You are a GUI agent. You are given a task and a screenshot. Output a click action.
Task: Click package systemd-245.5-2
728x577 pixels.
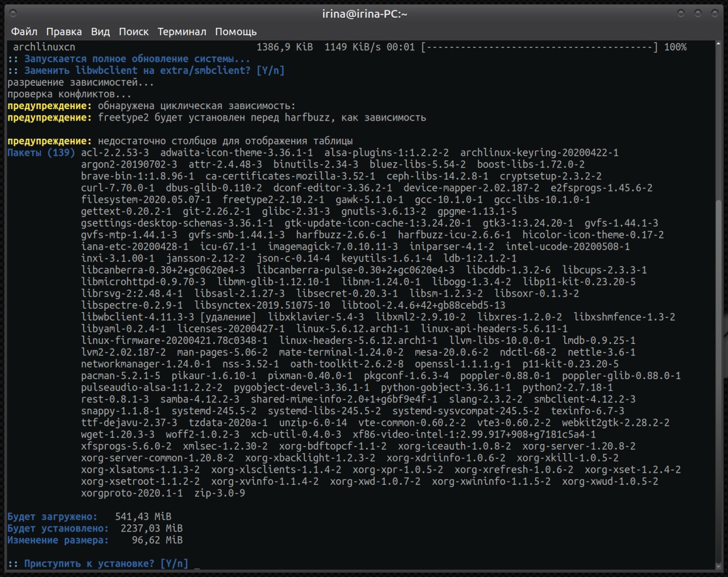click(214, 411)
